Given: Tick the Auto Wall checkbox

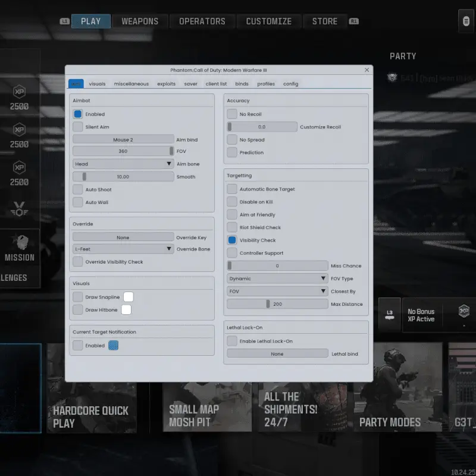Looking at the screenshot, I should (78, 202).
